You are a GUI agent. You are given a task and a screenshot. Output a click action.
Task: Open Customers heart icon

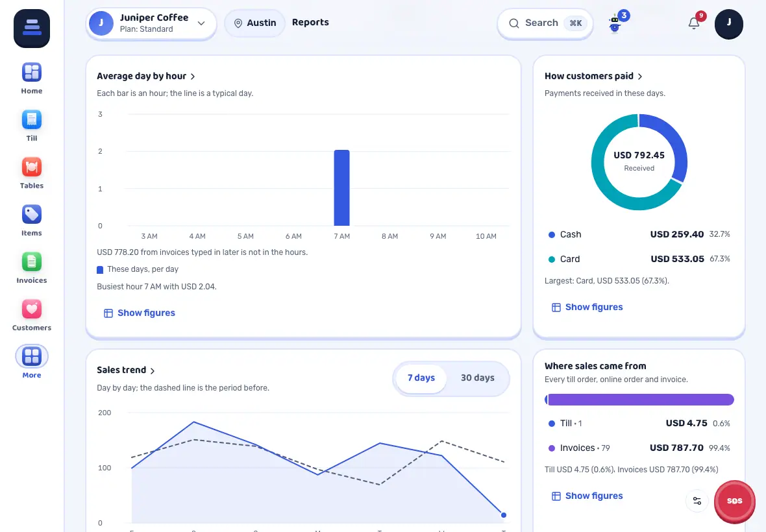coord(32,309)
